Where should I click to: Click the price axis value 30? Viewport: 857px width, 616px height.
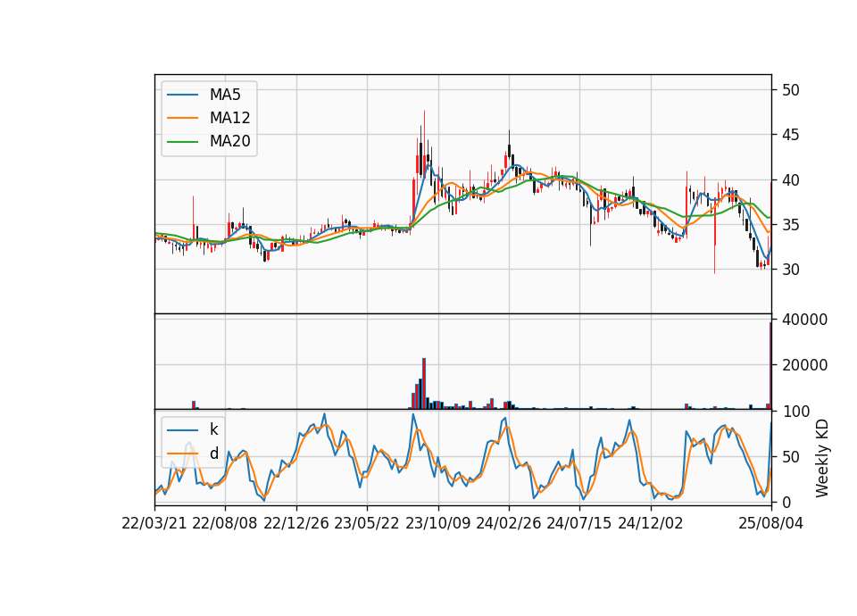click(790, 270)
